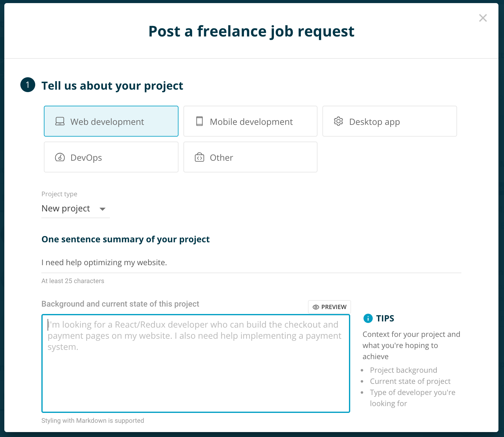This screenshot has height=437, width=504.
Task: Choose the Other project category
Action: tap(250, 157)
